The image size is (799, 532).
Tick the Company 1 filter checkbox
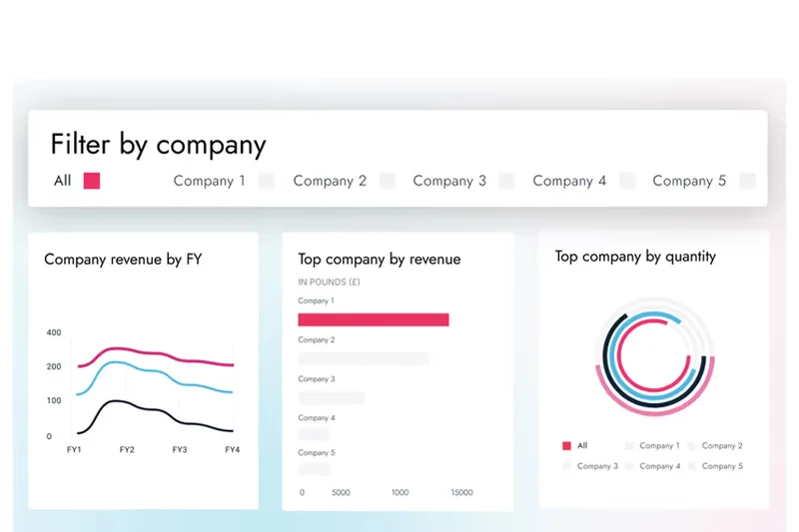pyautogui.click(x=267, y=181)
